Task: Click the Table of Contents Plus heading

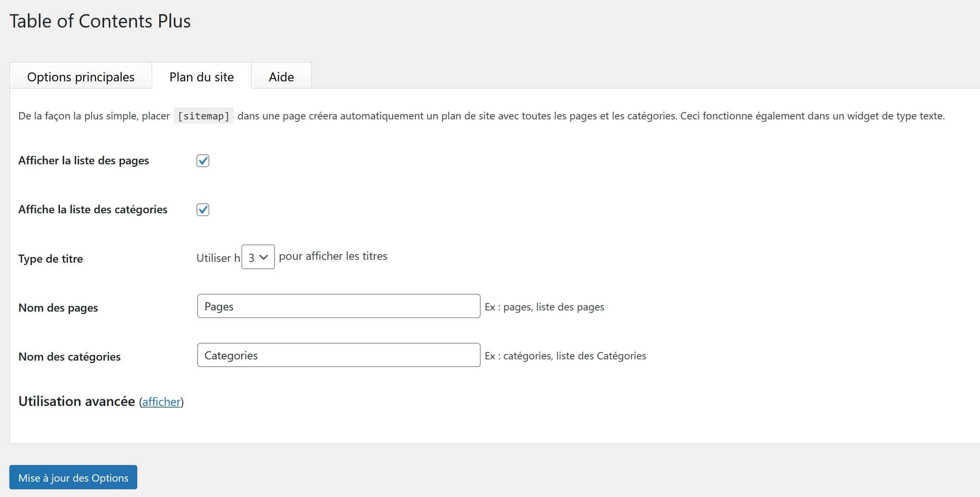Action: (100, 21)
